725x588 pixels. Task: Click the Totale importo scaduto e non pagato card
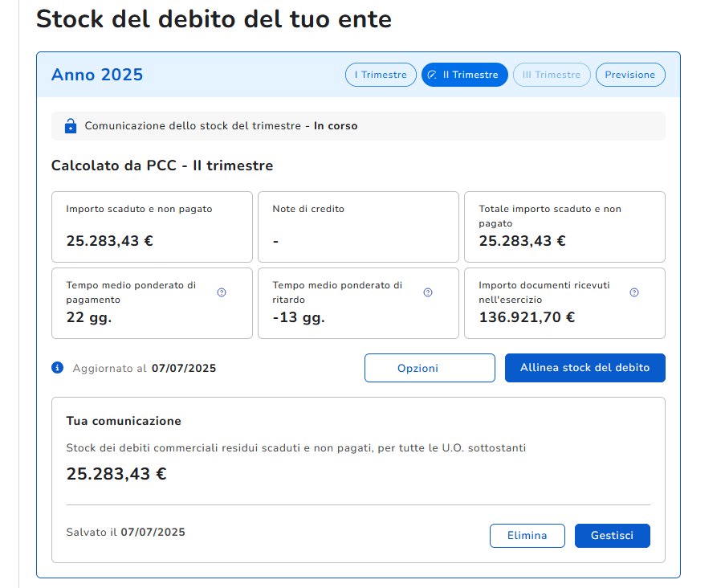click(x=564, y=227)
